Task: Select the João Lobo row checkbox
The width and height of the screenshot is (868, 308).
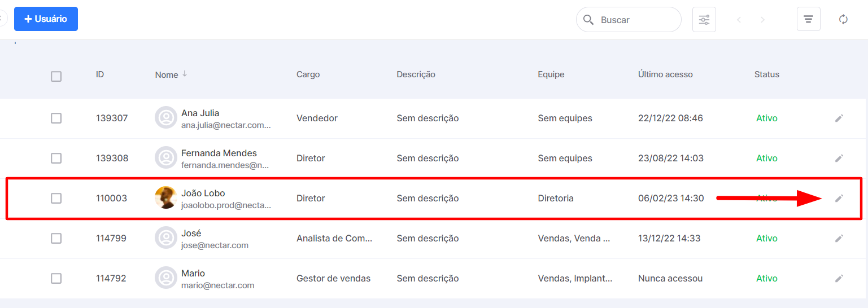Action: coord(56,198)
